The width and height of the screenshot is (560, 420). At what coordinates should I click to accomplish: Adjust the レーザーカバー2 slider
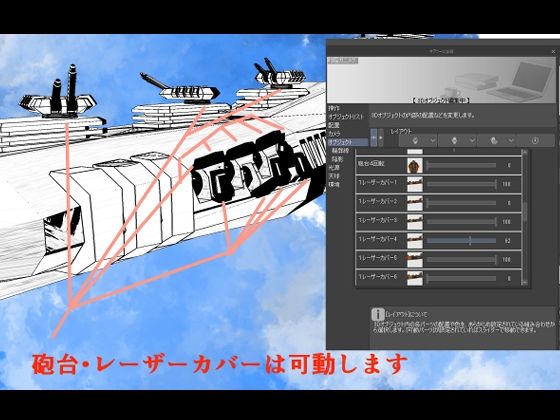pos(461,203)
